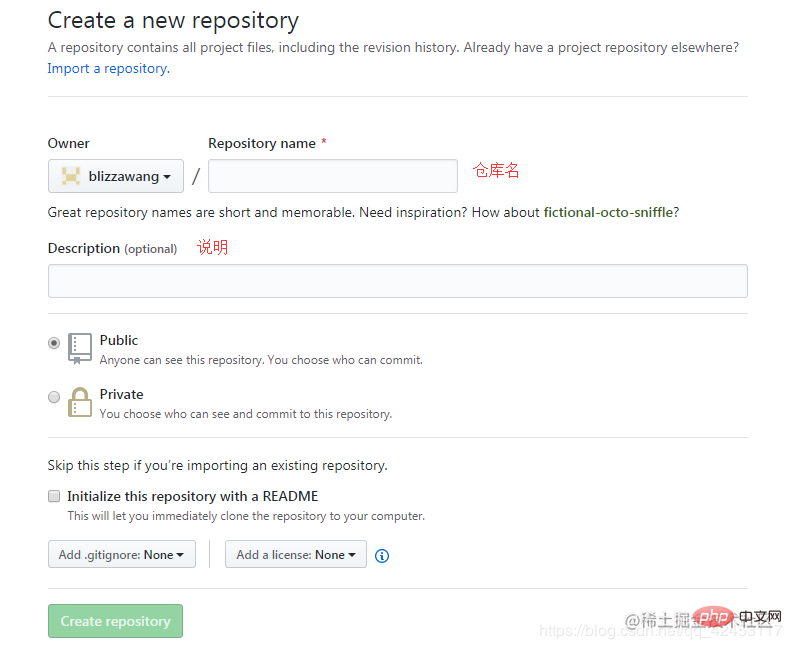Click the Create repository button

pos(115,621)
